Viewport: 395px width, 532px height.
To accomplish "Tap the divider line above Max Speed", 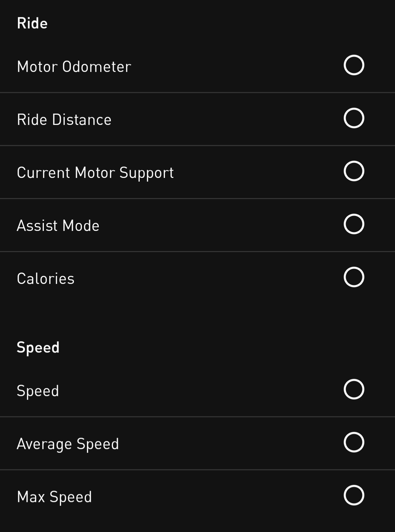I will 197,470.
